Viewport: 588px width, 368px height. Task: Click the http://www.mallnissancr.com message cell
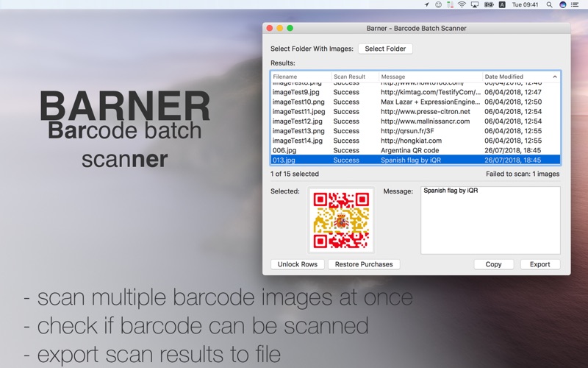[x=426, y=121]
